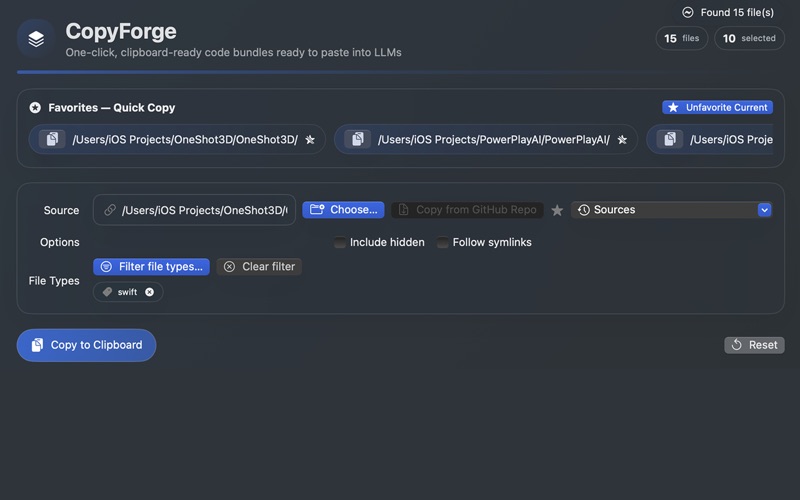
Task: Click the copy icon for PowerPlayAI favorite
Action: pos(357,139)
